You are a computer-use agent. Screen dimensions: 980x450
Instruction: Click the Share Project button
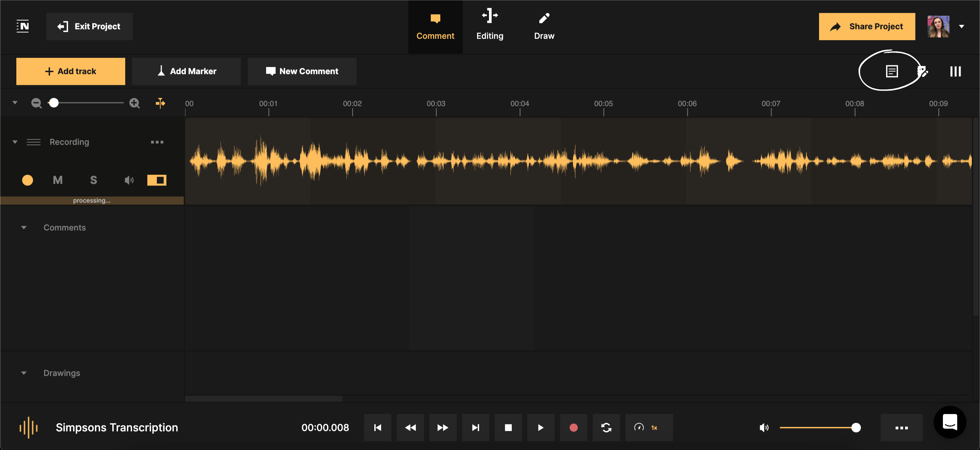point(867,26)
